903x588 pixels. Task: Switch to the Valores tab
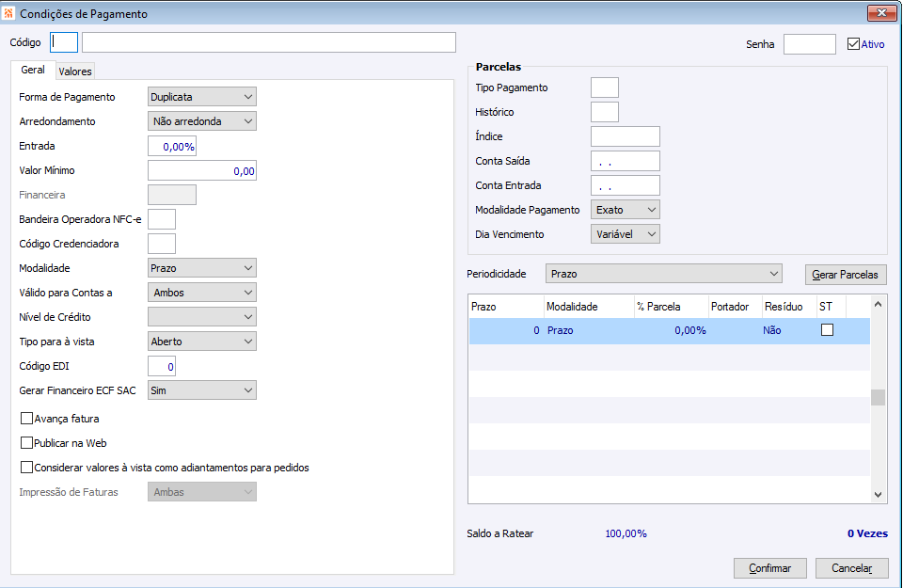75,71
